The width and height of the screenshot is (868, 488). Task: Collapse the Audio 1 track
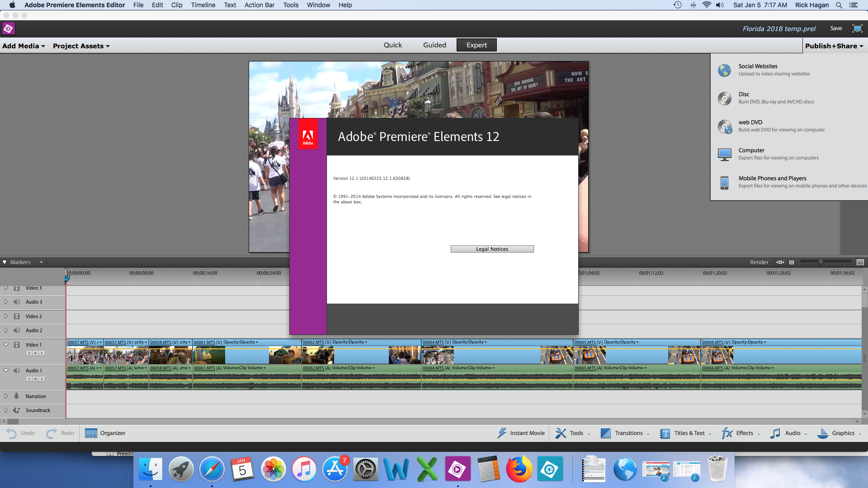(6, 371)
